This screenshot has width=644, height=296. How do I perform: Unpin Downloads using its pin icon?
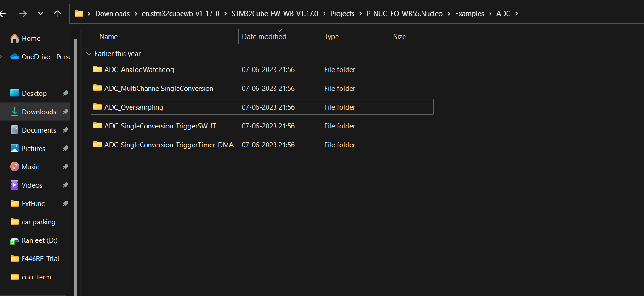pos(65,112)
